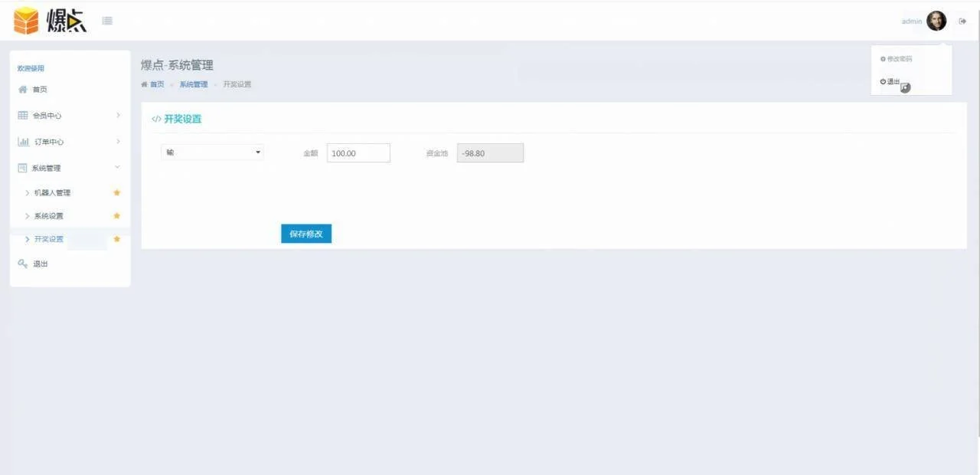Open the 输 result dropdown
Image resolution: width=980 pixels, height=475 pixels.
coord(212,152)
